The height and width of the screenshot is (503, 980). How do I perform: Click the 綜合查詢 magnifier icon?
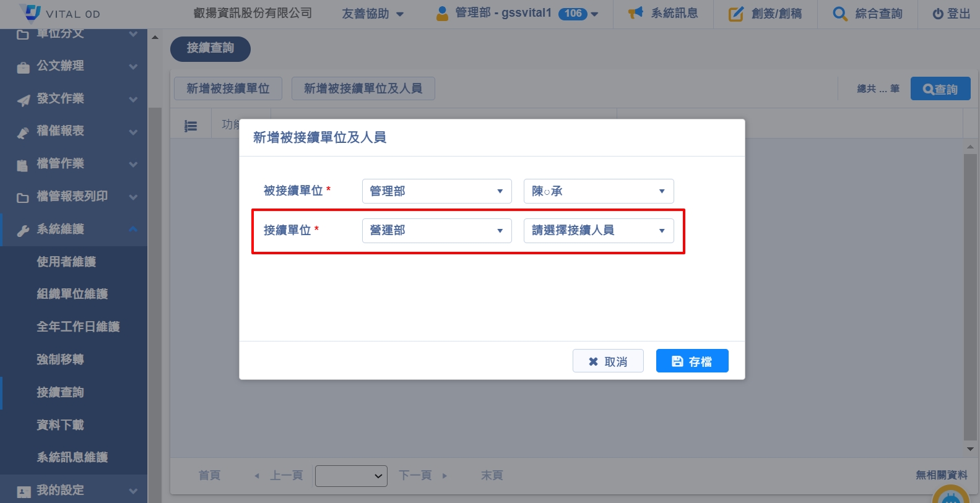pos(839,14)
